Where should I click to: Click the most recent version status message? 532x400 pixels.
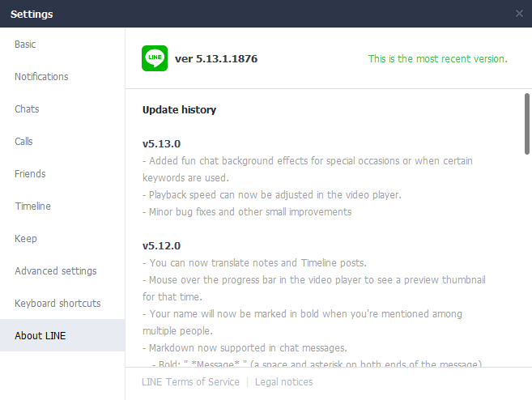(x=437, y=59)
